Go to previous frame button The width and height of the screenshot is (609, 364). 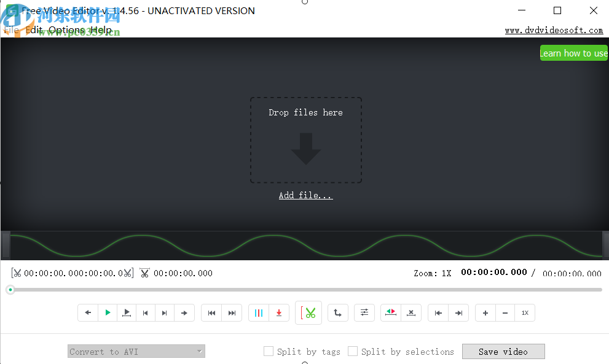point(145,313)
